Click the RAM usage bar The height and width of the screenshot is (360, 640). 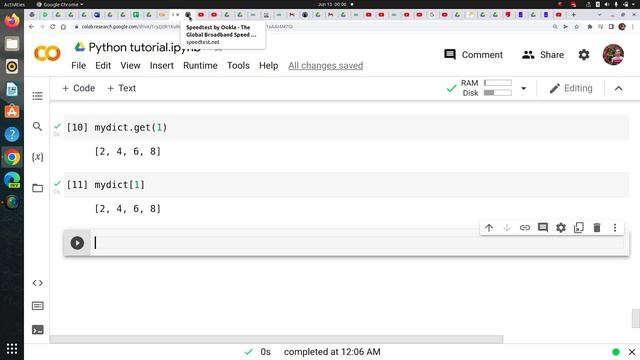pos(498,83)
